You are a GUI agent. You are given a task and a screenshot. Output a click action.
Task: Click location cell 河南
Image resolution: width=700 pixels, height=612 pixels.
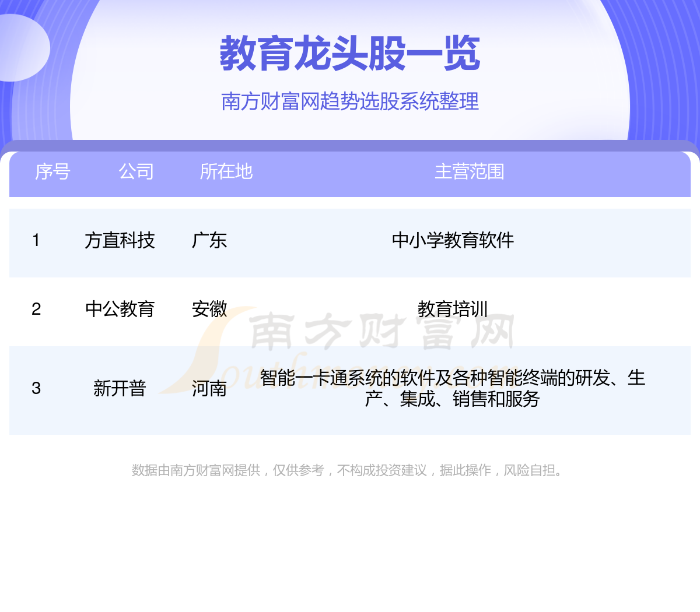[209, 388]
